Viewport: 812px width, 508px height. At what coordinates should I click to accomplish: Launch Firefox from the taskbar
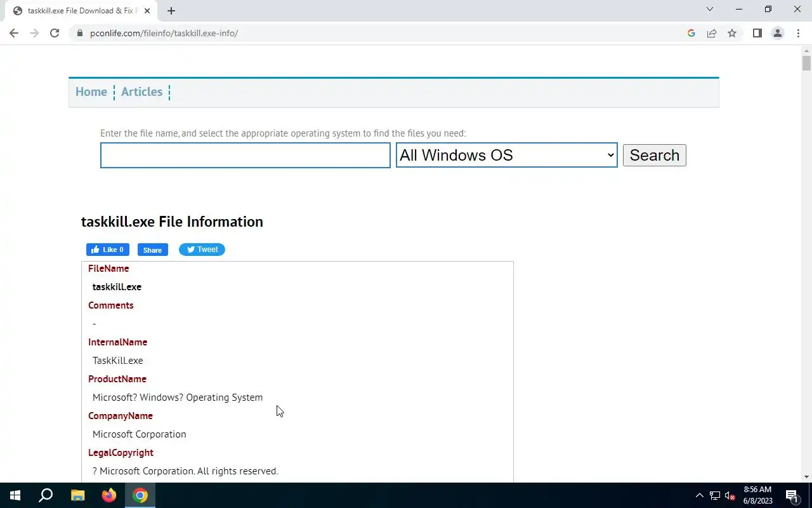pyautogui.click(x=109, y=495)
